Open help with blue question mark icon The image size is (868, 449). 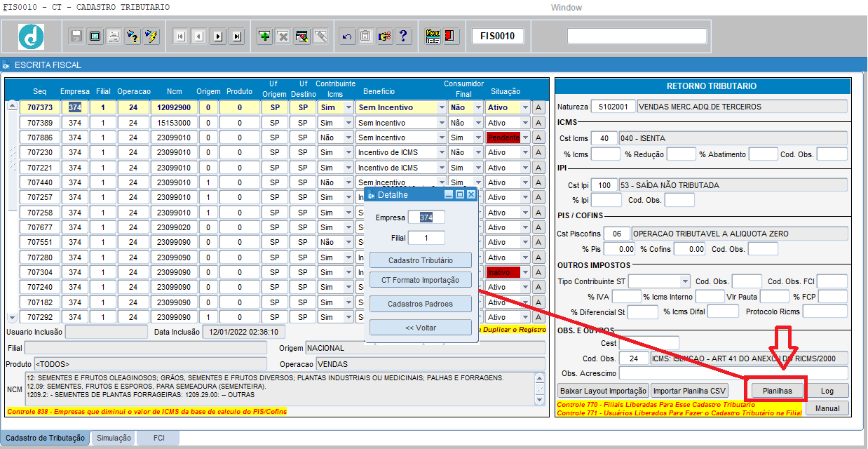pos(402,36)
